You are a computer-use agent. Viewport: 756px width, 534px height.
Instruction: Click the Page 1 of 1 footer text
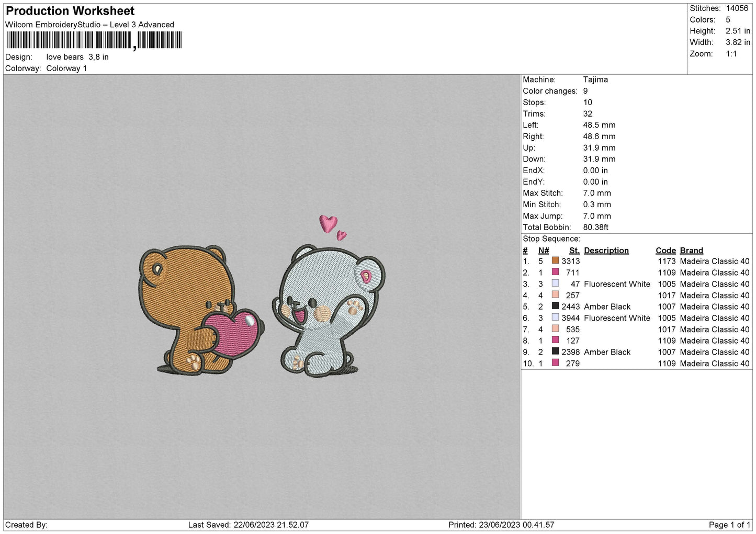pyautogui.click(x=729, y=525)
